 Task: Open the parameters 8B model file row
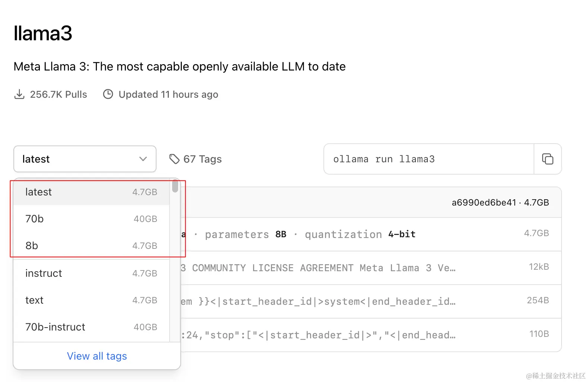click(371, 234)
